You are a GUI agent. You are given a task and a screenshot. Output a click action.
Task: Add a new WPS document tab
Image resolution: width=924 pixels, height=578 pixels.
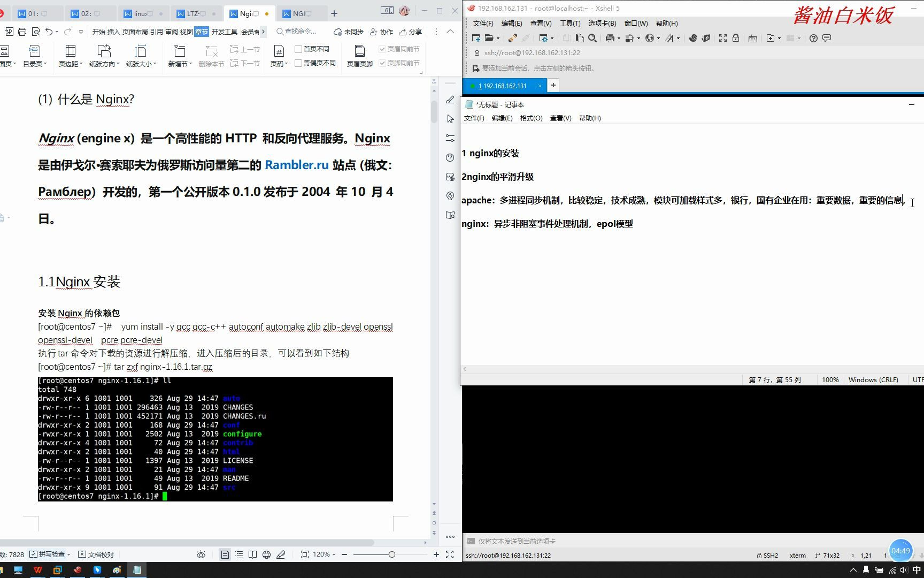point(334,13)
